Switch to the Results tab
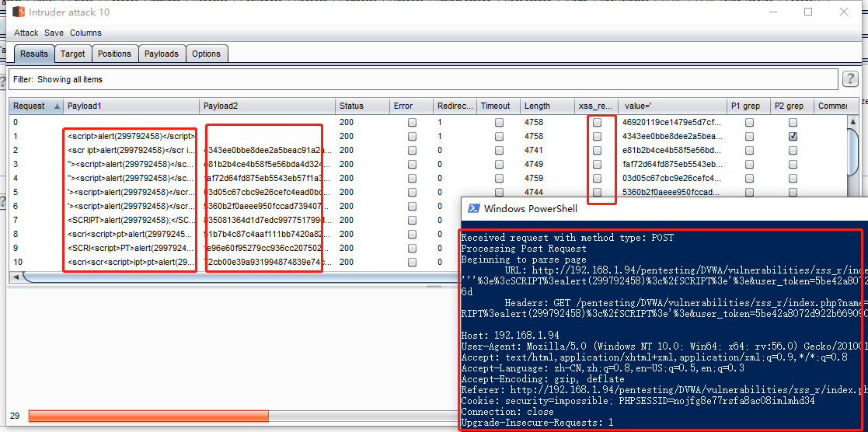The image size is (868, 432). point(34,54)
